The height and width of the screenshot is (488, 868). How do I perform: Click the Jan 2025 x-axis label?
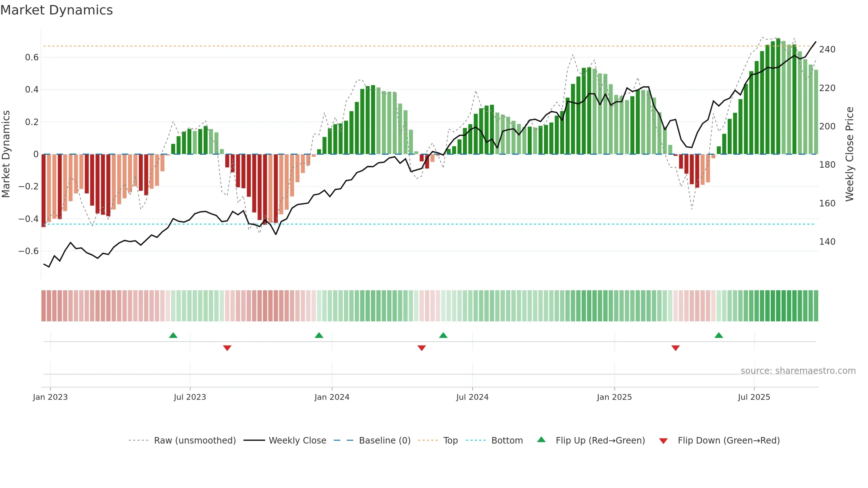pyautogui.click(x=614, y=397)
